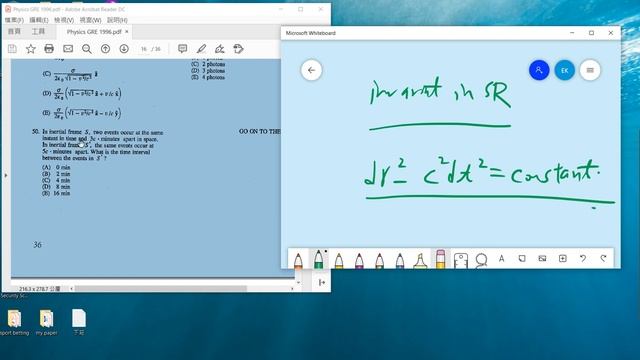640x360 pixels.
Task: Click the page label 36 in PDF
Action: 37,245
